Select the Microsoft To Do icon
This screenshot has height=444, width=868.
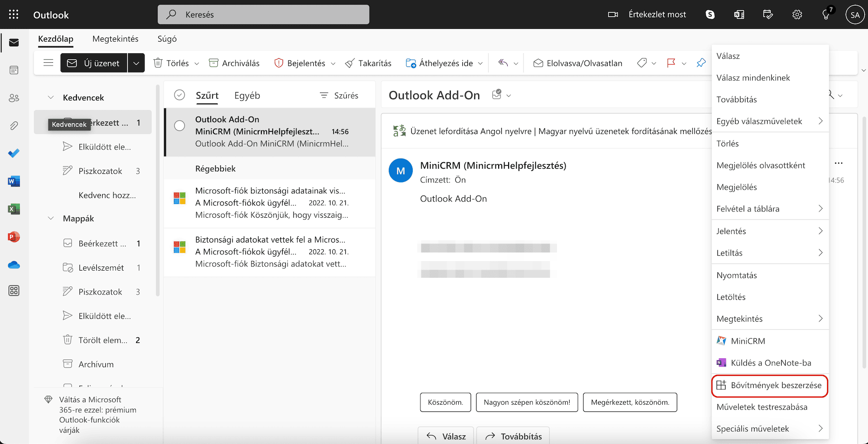14,153
